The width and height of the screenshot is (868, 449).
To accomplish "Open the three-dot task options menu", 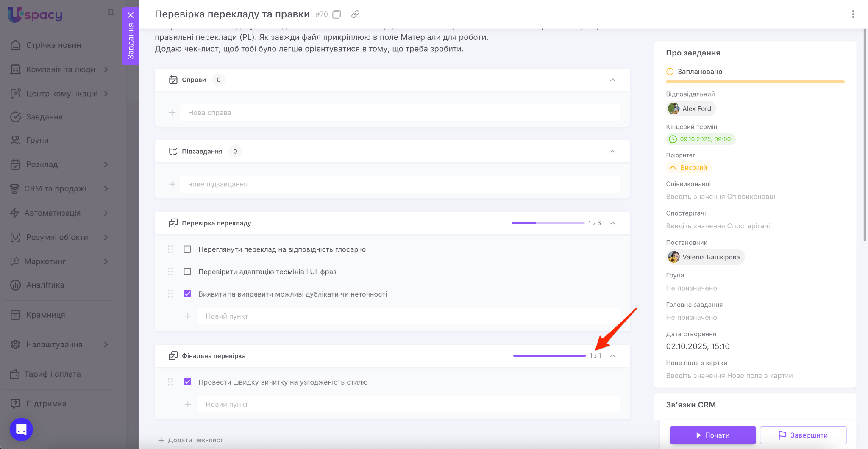I will (x=853, y=14).
